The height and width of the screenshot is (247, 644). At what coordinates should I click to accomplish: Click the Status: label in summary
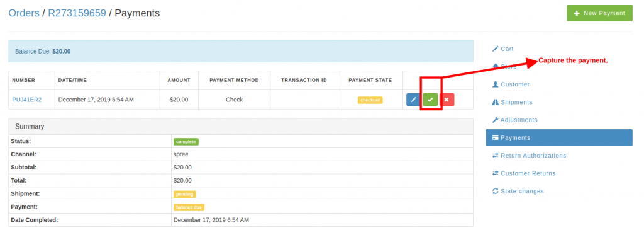pyautogui.click(x=21, y=141)
